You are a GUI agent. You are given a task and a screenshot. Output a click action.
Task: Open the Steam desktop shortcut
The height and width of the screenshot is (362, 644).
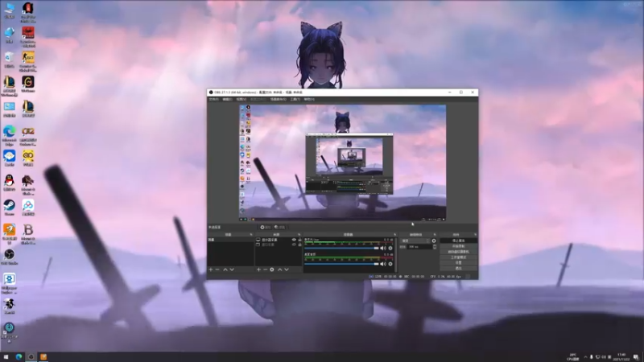click(x=9, y=208)
